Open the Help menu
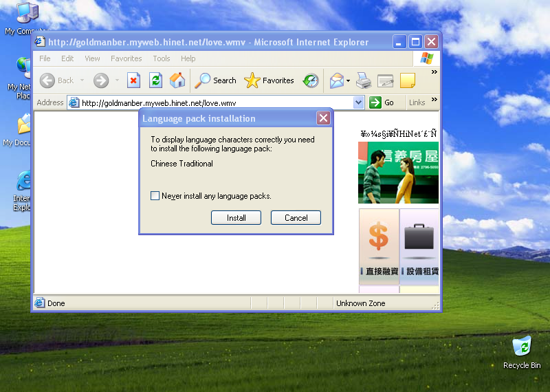 188,58
